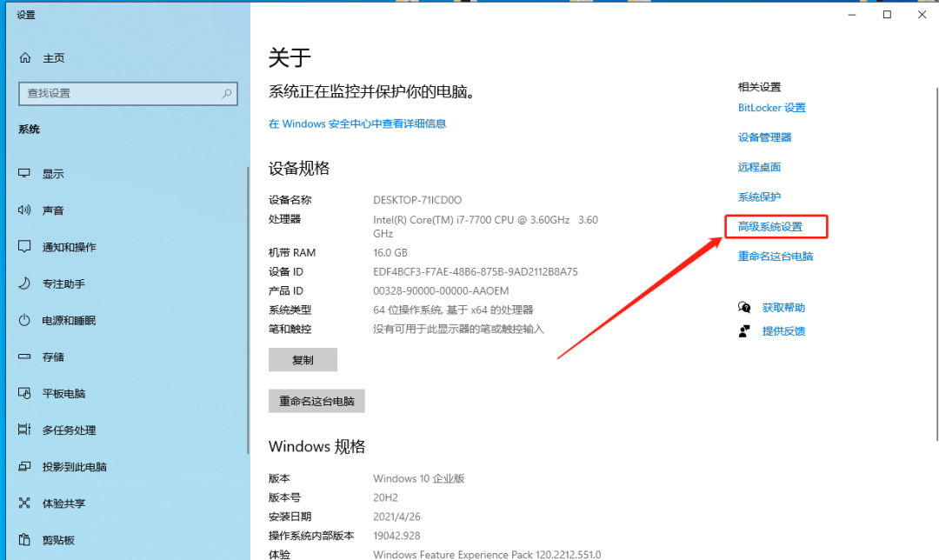The width and height of the screenshot is (939, 560).
Task: Click the feedback person icon beside 提供反馈
Action: tap(744, 331)
